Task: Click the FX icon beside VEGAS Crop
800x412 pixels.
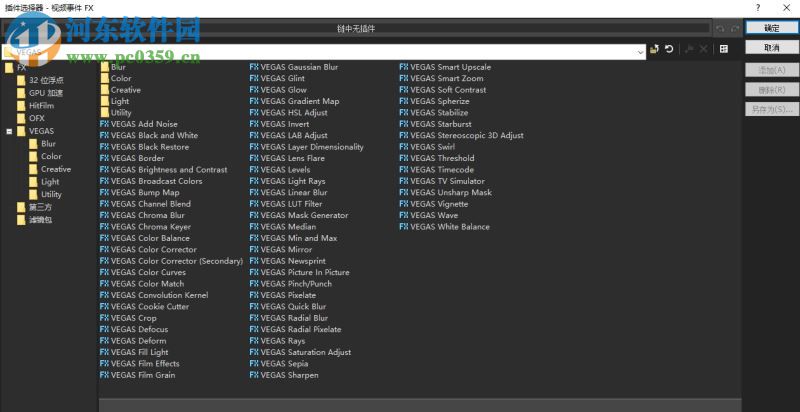Action: tap(104, 318)
